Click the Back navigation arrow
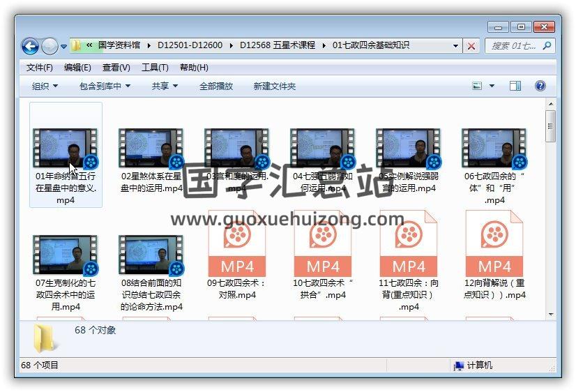Screen dimensions: 576x392 [x=30, y=46]
